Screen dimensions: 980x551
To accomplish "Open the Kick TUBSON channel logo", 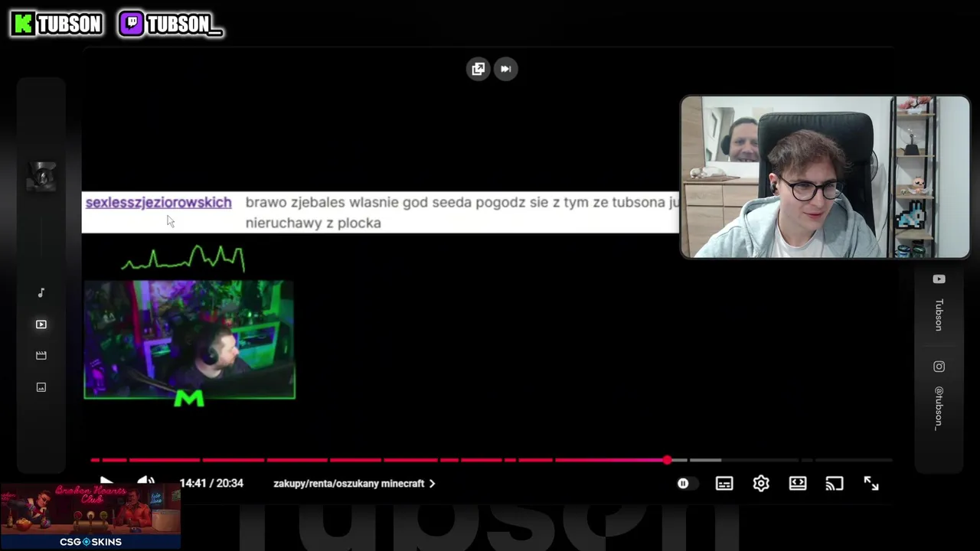I will coord(57,24).
